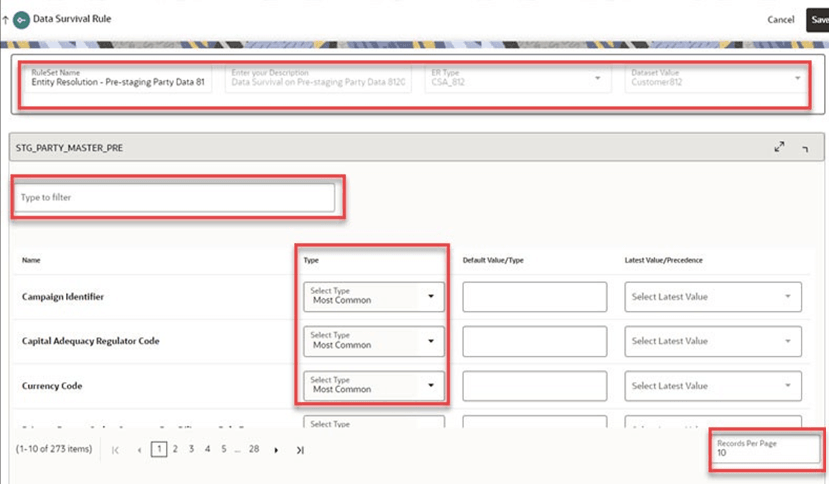Viewport: 829px width, 484px height.
Task: Click Default Value field for Campaign Identifier
Action: 535,297
